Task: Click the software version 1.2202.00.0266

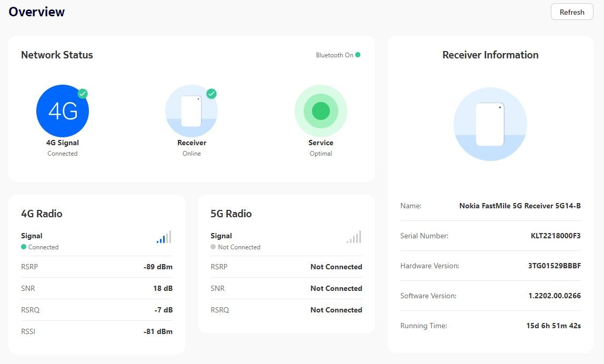Action: (555, 296)
